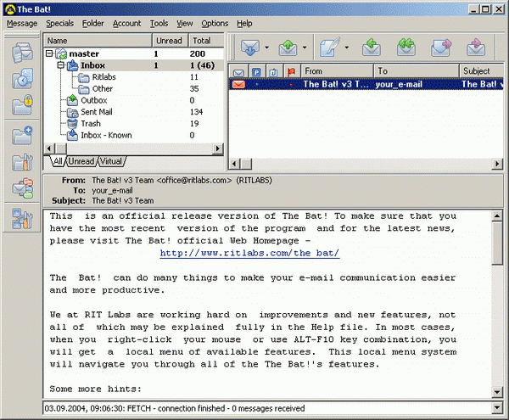
Task: Click the Reply toolbar icon
Action: (372, 48)
